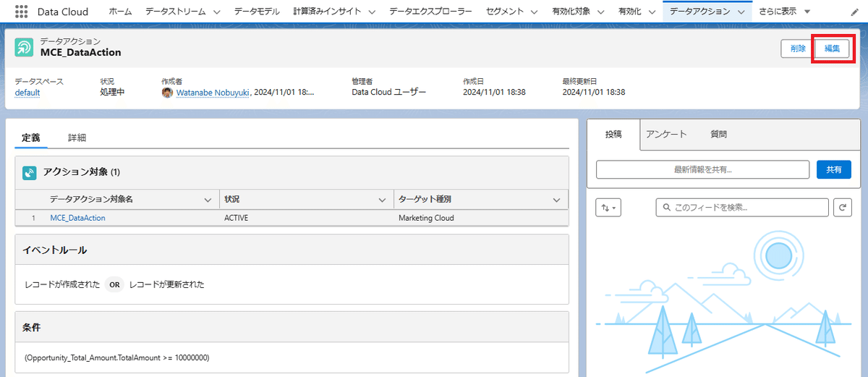Open the データエクスプローラー tab

(x=430, y=12)
